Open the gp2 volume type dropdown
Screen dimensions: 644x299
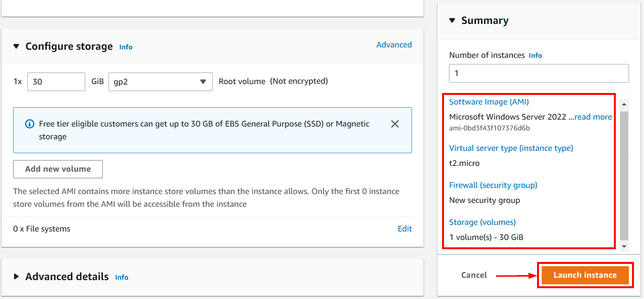tap(160, 82)
